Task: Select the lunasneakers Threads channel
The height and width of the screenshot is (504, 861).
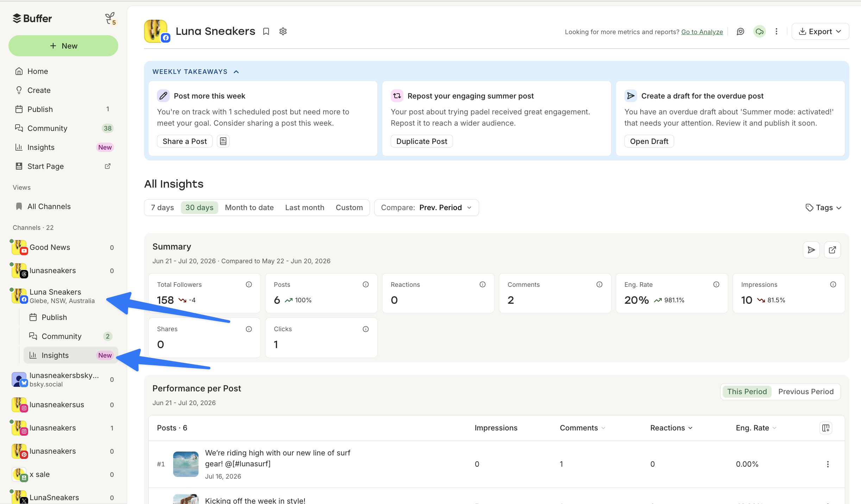Action: pyautogui.click(x=63, y=271)
